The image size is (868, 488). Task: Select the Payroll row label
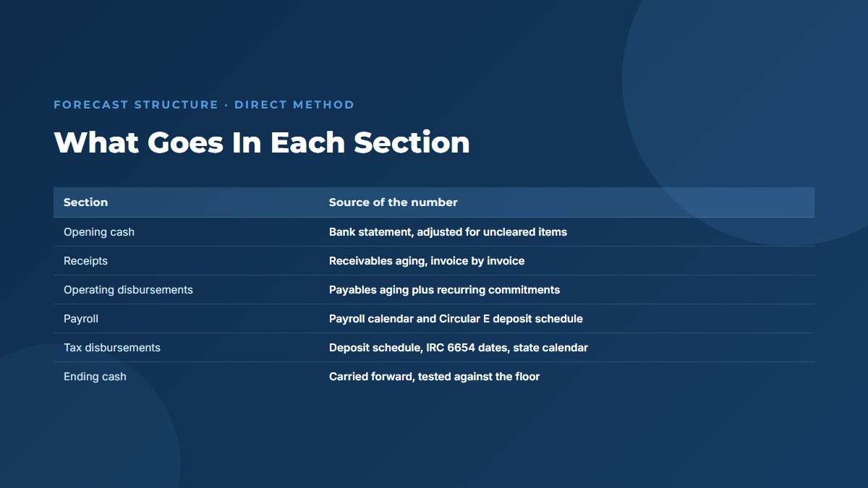click(x=81, y=319)
